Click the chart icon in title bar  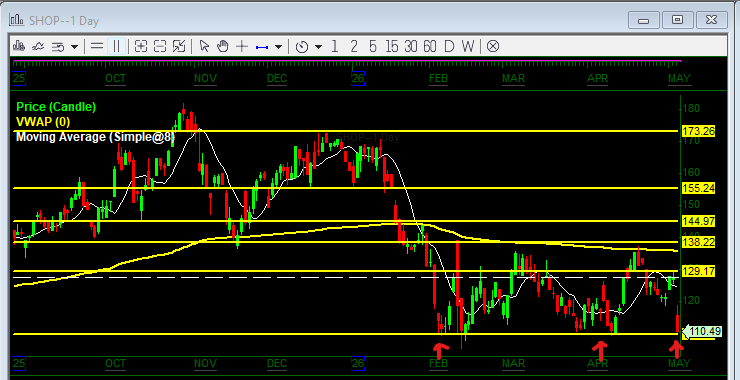(17, 20)
